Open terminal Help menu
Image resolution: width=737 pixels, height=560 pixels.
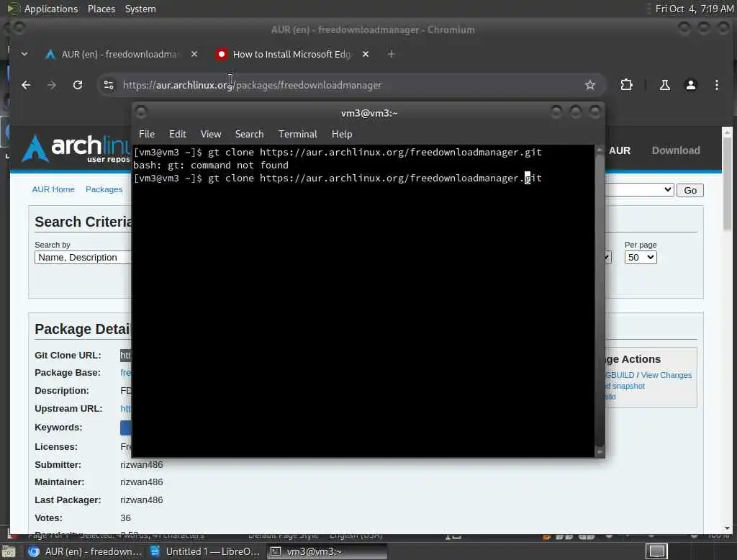pos(342,134)
